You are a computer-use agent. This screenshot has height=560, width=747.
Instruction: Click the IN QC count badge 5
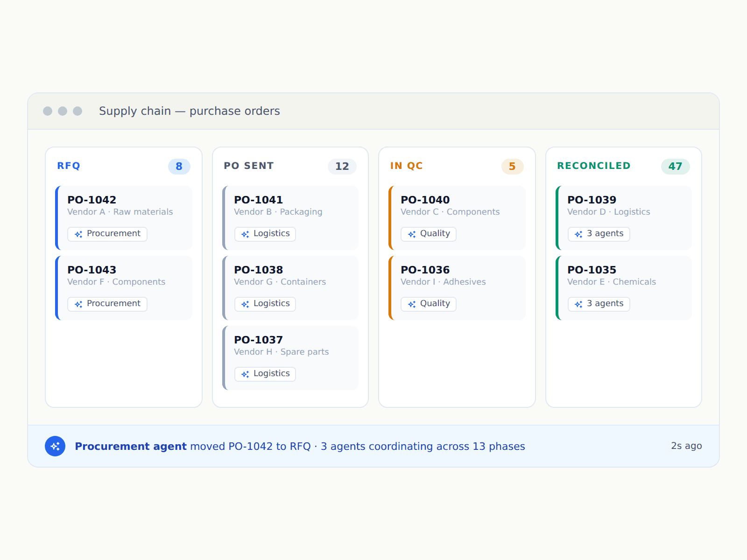click(x=513, y=166)
